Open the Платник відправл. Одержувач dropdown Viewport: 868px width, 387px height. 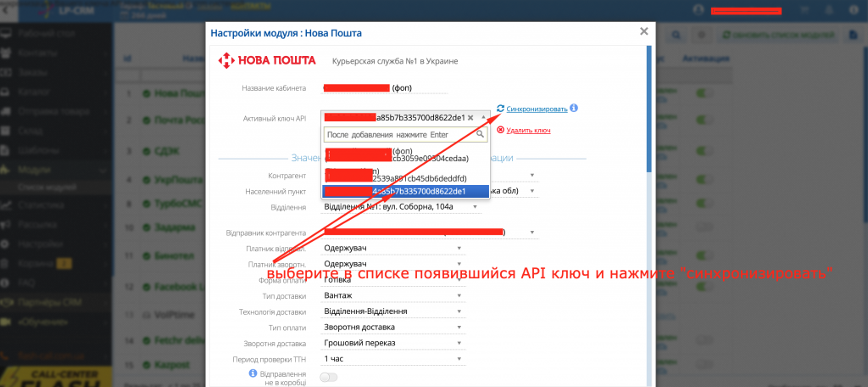tap(393, 248)
